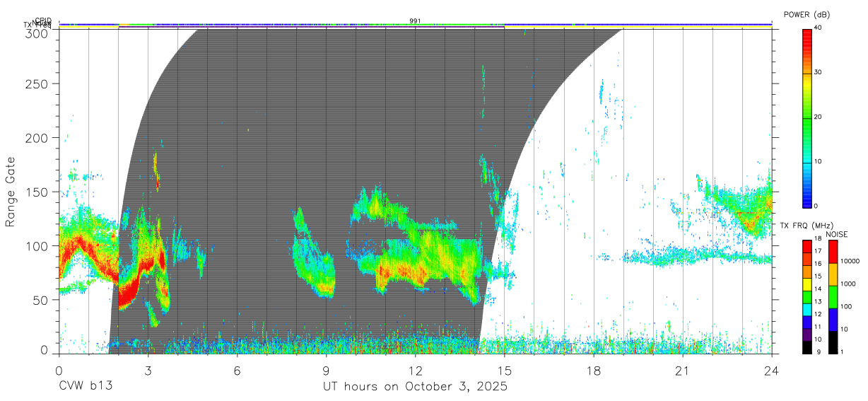Click the 11 label on TX FRQ scale
The height and width of the screenshot is (401, 868).
[819, 327]
